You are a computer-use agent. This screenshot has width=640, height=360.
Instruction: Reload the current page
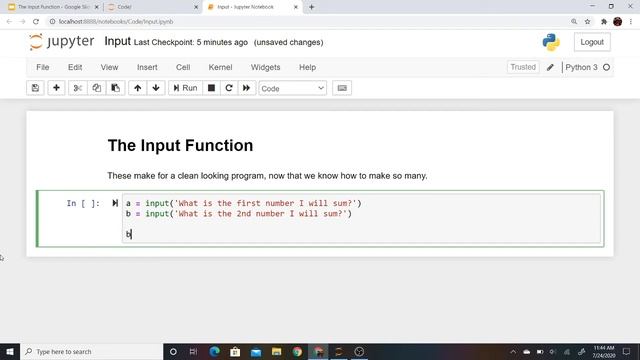[36, 22]
